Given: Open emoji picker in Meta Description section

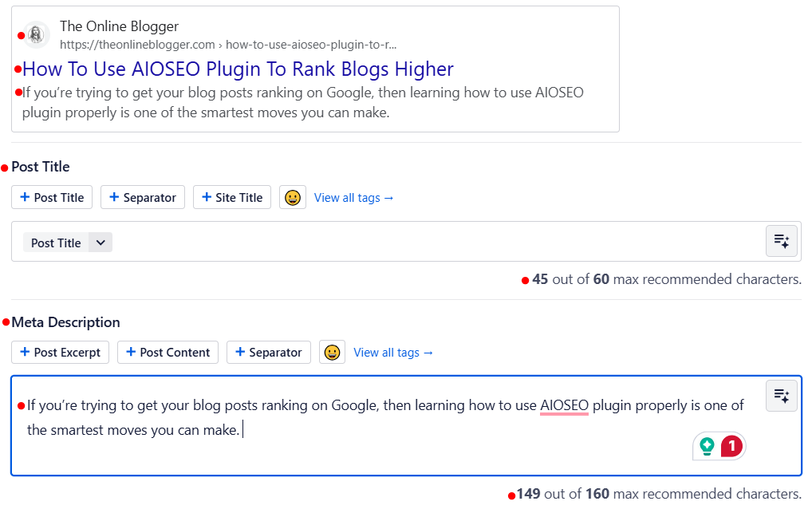Looking at the screenshot, I should (332, 353).
